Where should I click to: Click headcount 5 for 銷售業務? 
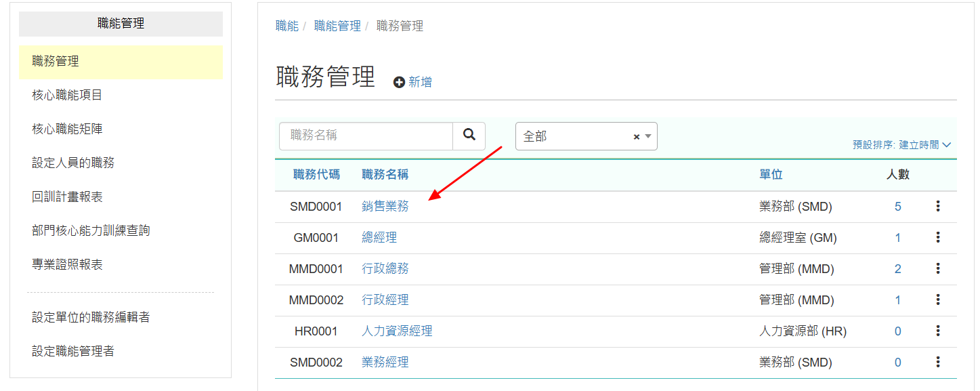pyautogui.click(x=898, y=207)
